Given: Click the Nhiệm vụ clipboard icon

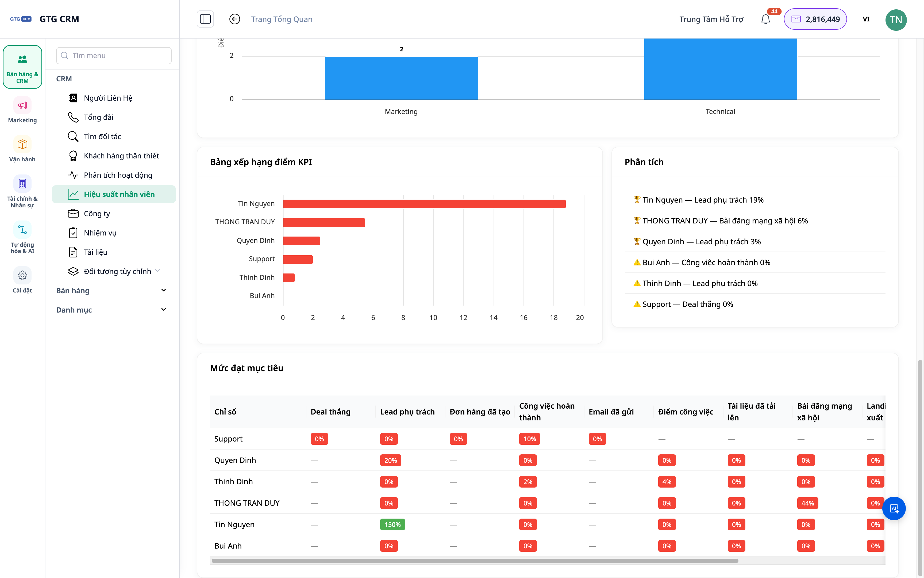Looking at the screenshot, I should point(73,233).
